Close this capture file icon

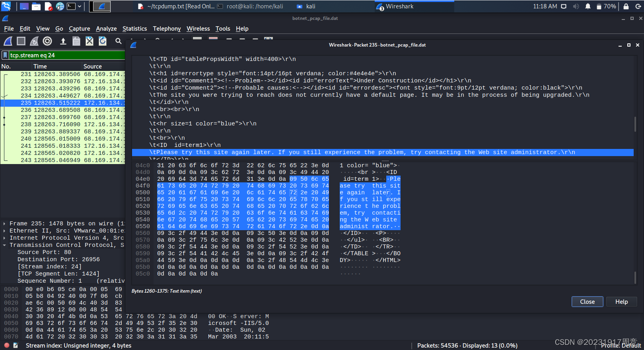pos(89,41)
